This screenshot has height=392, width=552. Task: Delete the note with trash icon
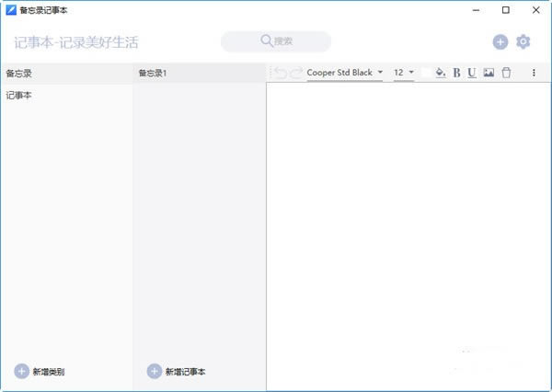(x=505, y=73)
